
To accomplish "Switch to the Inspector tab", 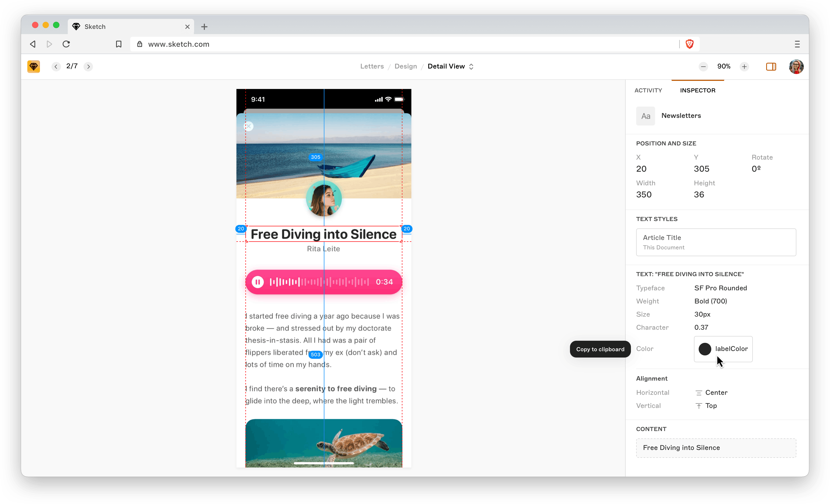I will coord(697,90).
